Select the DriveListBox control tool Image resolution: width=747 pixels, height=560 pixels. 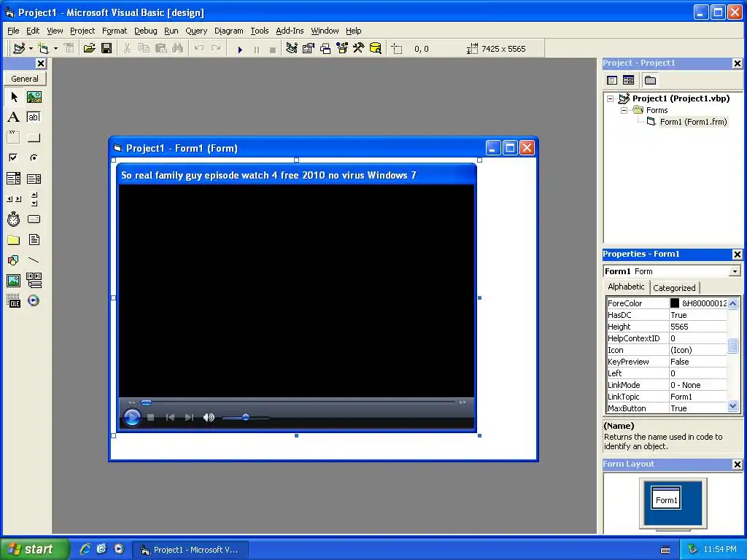click(34, 219)
